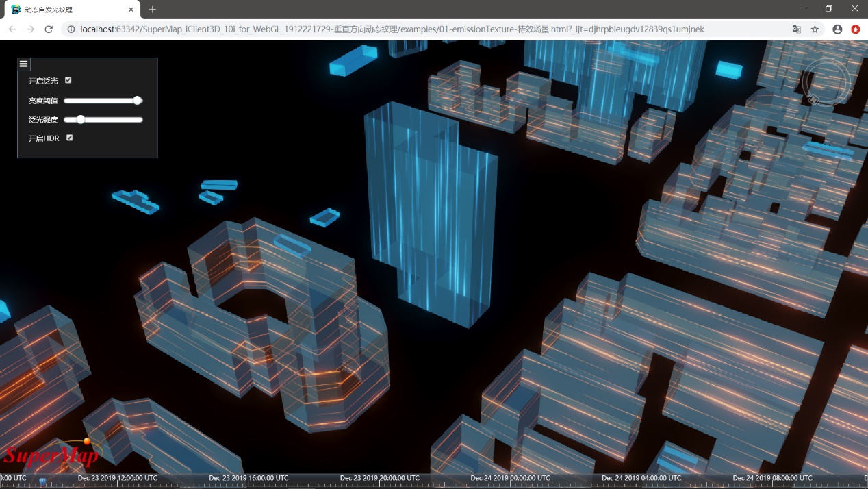868x489 pixels.
Task: Click the SuperMap logo
Action: click(x=51, y=455)
